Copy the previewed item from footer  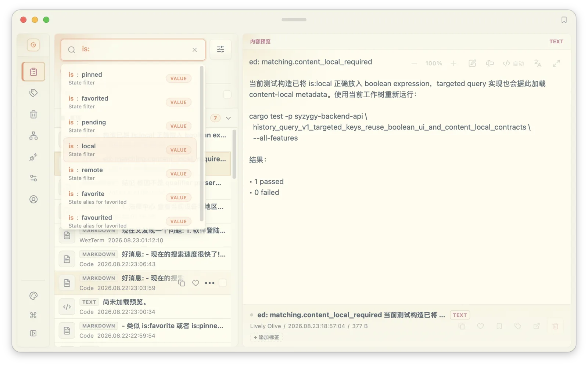pyautogui.click(x=462, y=326)
